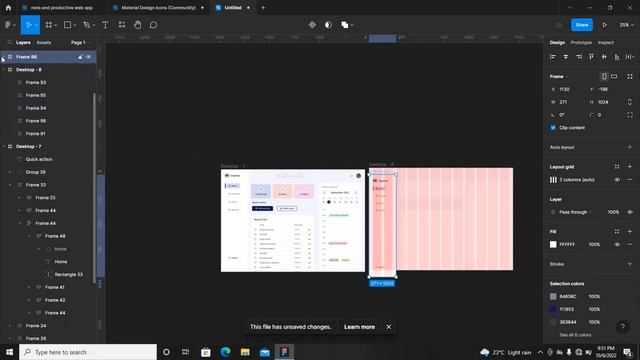
Task: Open the distribute spacing dropdown
Action: coord(630,57)
